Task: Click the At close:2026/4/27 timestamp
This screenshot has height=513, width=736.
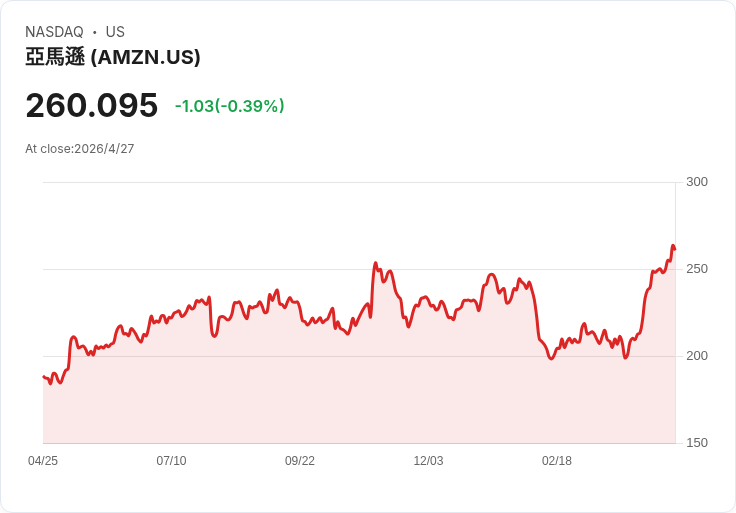Action: (x=80, y=149)
